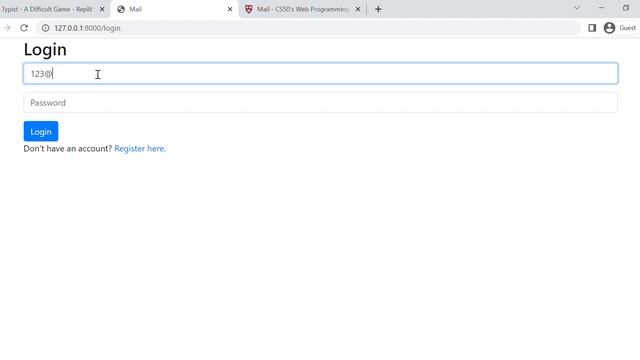Select the Mail tab

coord(175,9)
